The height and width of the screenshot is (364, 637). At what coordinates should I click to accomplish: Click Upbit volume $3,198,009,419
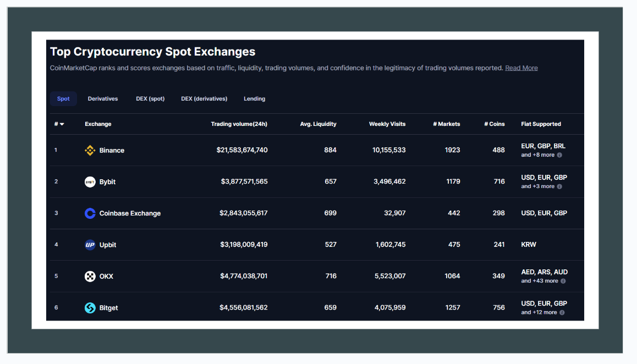pos(244,244)
